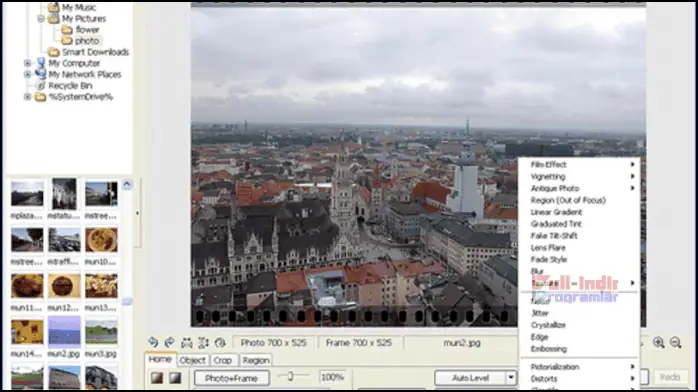Open the Film Effect submenu

[x=580, y=165]
